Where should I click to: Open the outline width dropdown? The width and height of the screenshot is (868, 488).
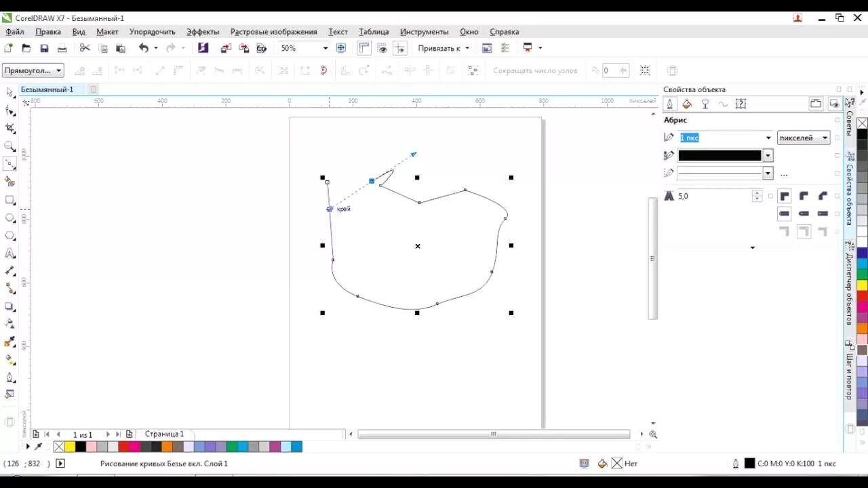click(768, 138)
